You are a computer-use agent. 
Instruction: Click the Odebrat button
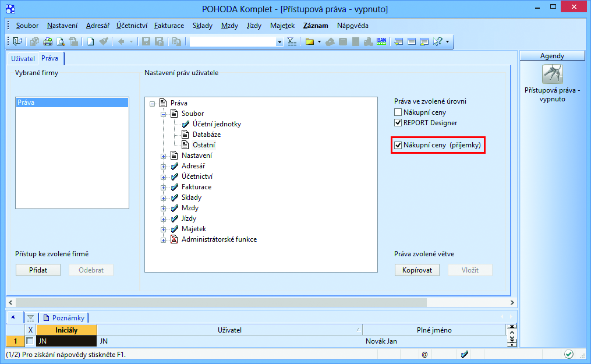pyautogui.click(x=91, y=270)
